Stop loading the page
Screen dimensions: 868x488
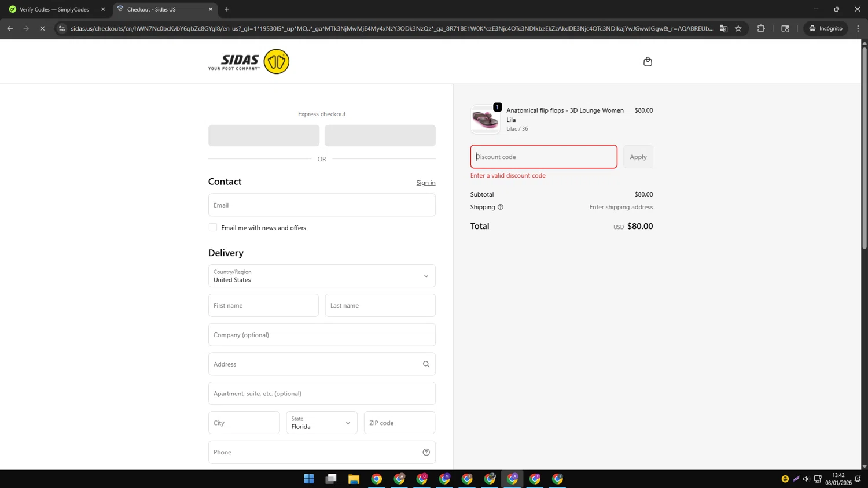pyautogui.click(x=42, y=28)
